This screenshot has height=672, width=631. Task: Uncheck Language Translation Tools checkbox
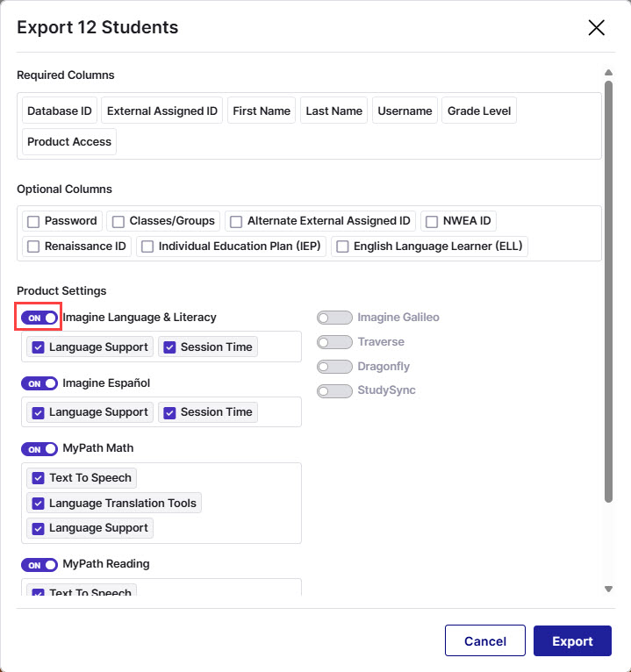pos(38,504)
